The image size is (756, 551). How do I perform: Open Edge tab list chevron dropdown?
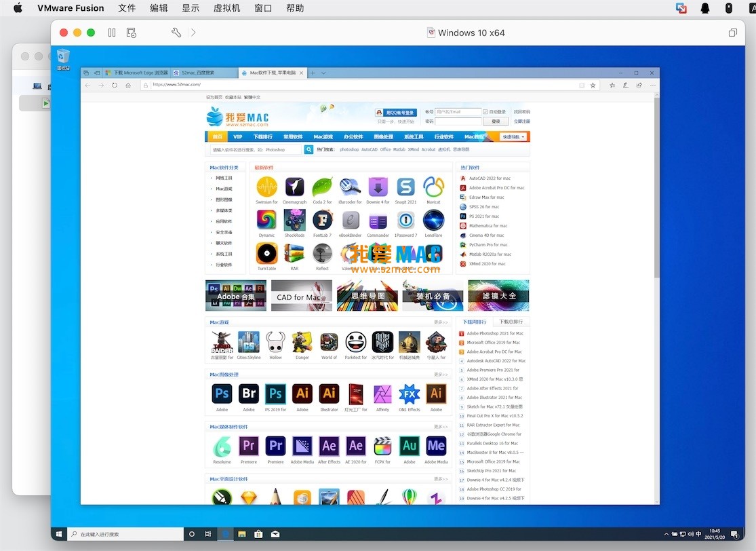pyautogui.click(x=323, y=73)
